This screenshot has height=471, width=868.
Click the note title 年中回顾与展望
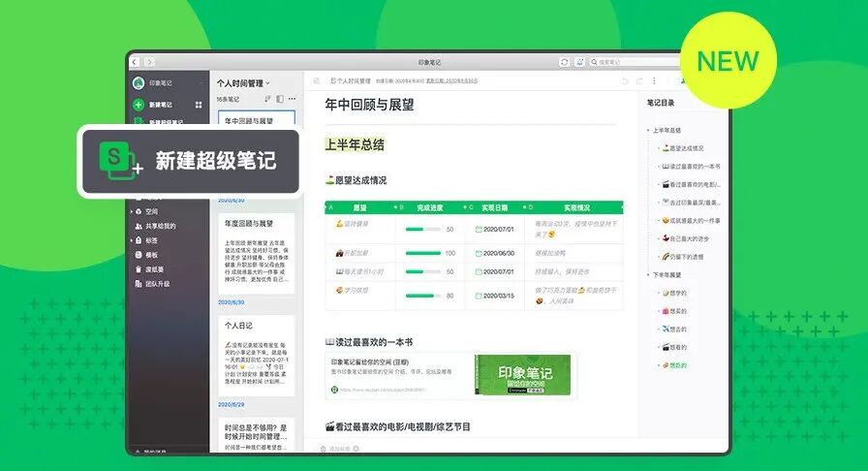coord(369,105)
